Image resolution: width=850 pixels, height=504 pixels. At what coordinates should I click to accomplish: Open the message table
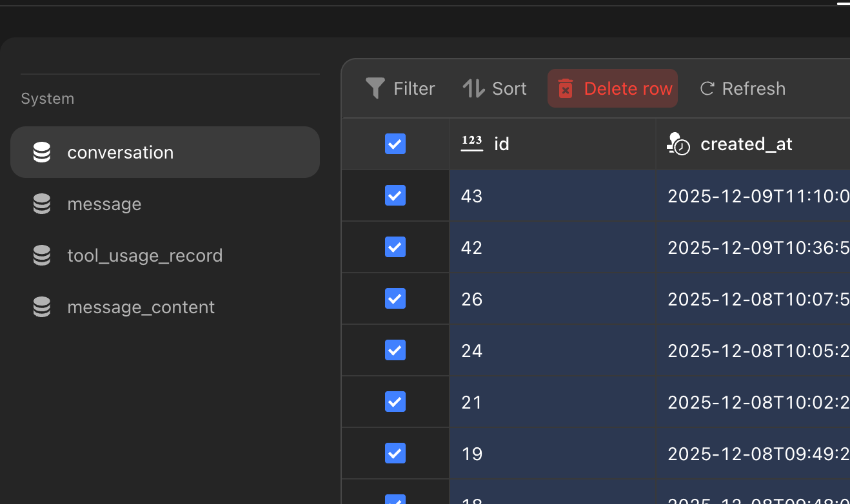[x=104, y=204]
